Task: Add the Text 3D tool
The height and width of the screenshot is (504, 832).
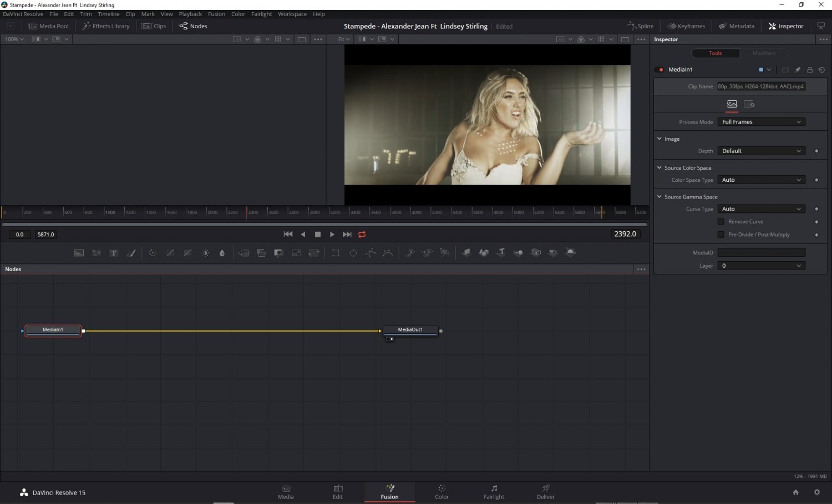Action: (x=501, y=253)
